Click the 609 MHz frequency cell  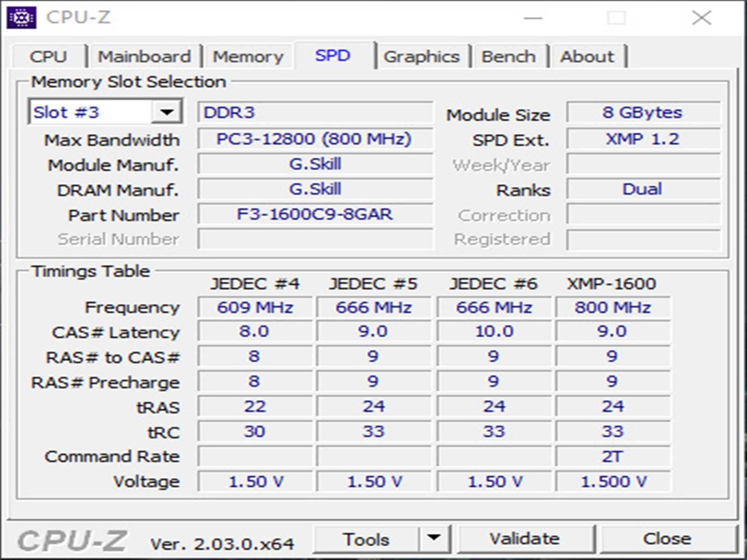255,307
